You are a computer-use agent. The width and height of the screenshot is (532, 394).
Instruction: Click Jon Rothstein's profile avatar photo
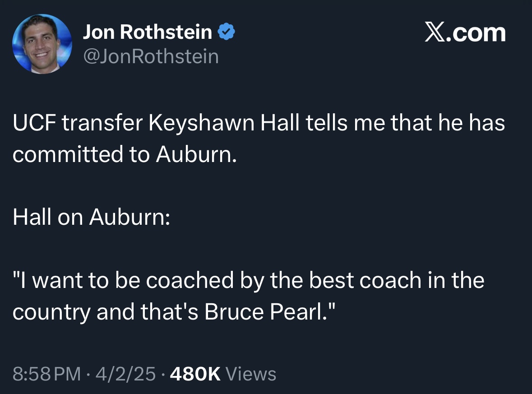pyautogui.click(x=42, y=44)
